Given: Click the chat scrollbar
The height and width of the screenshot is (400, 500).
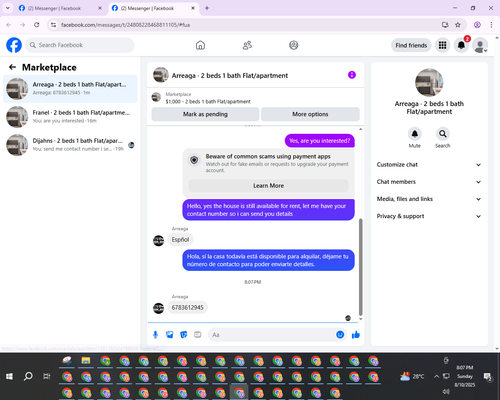Looking at the screenshot, I should (x=360, y=267).
